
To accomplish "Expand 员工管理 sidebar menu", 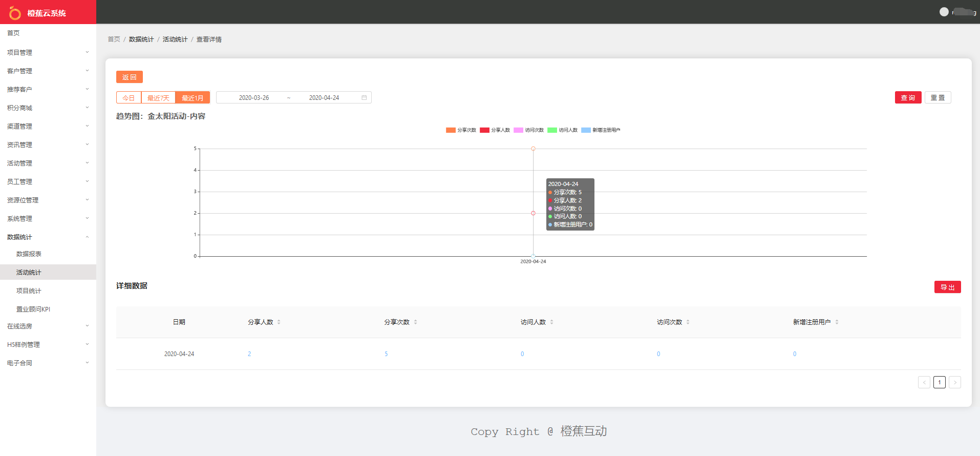I will point(48,181).
